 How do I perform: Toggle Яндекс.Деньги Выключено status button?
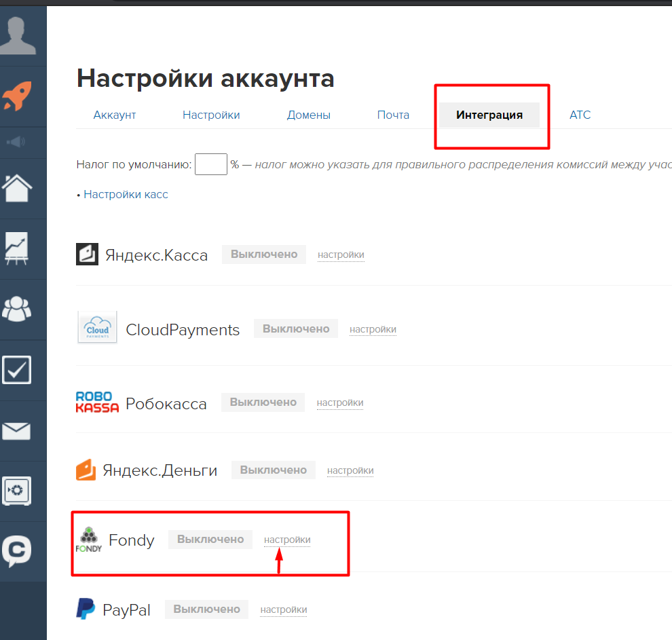pyautogui.click(x=274, y=470)
